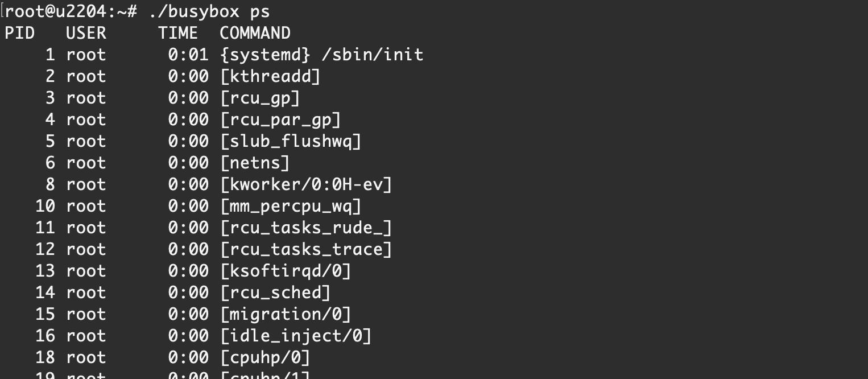The width and height of the screenshot is (868, 379).
Task: Click the COMMAND column header
Action: pyautogui.click(x=255, y=33)
